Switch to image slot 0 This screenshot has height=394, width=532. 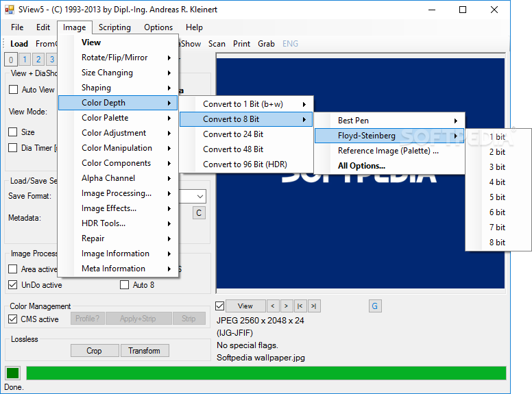click(x=11, y=60)
